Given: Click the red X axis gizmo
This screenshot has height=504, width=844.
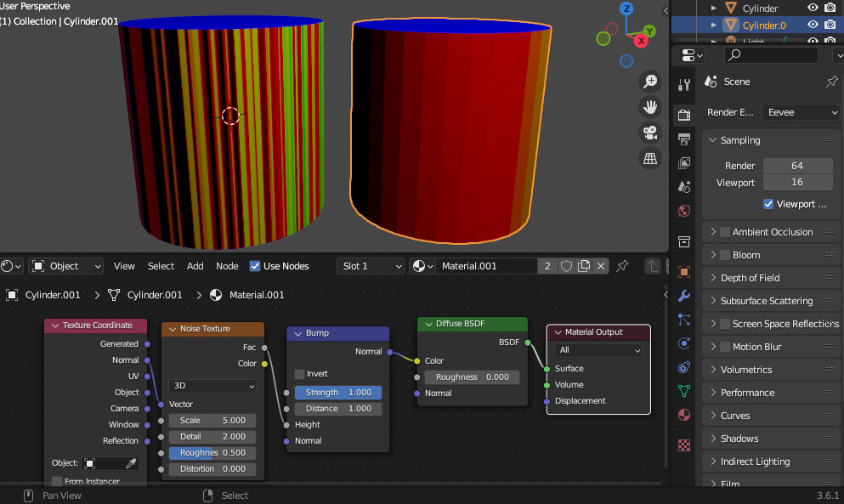Looking at the screenshot, I should (641, 41).
